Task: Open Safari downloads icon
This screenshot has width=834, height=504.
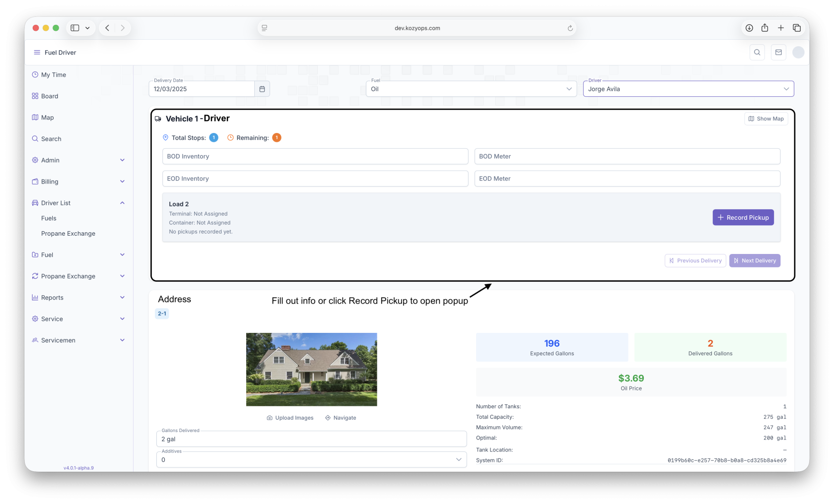Action: click(749, 28)
